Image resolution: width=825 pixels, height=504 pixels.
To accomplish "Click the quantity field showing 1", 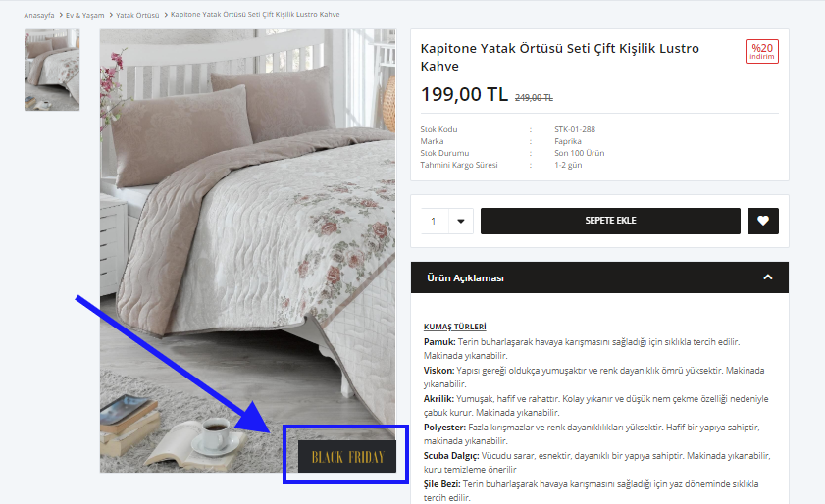I will pyautogui.click(x=436, y=221).
